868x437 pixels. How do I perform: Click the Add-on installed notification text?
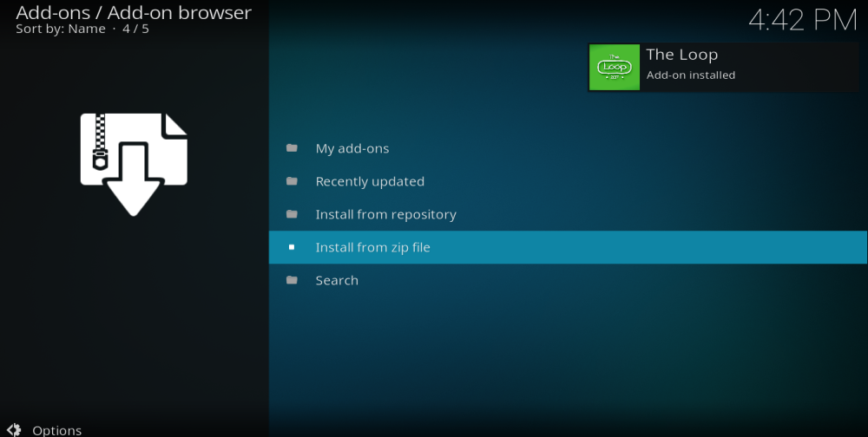pos(691,75)
